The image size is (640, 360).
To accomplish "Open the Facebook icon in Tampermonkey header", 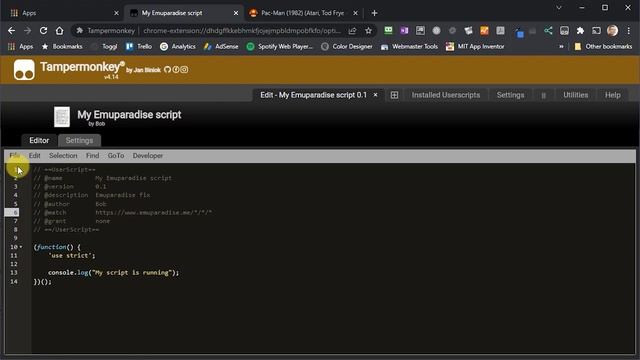I will [176, 70].
